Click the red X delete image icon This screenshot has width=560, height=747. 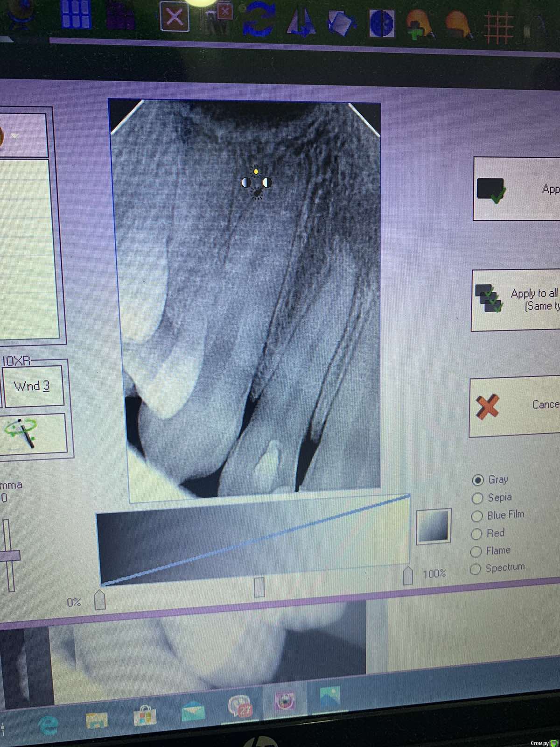coord(175,18)
